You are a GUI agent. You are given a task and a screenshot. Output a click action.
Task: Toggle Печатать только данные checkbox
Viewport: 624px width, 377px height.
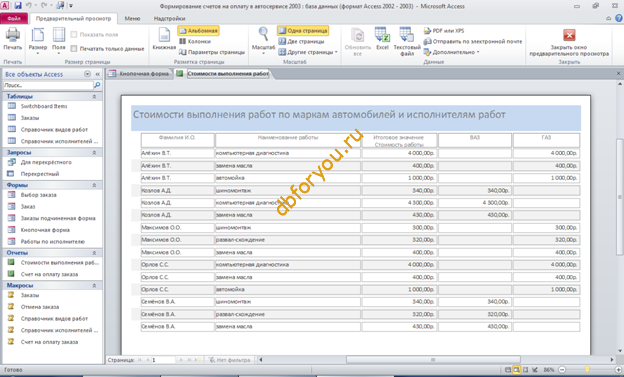pos(74,49)
